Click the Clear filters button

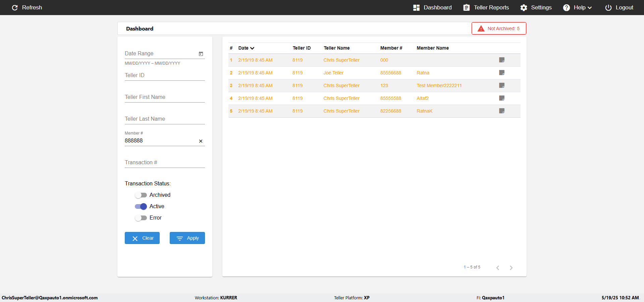(x=142, y=238)
